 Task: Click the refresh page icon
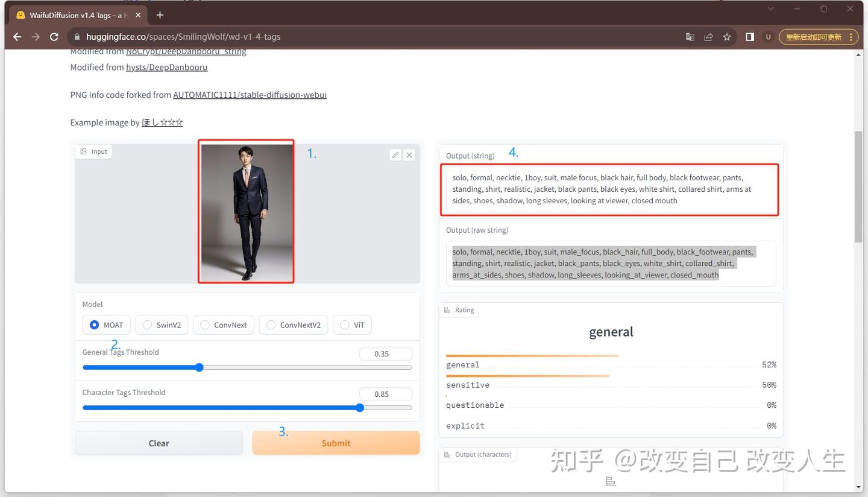coord(54,37)
